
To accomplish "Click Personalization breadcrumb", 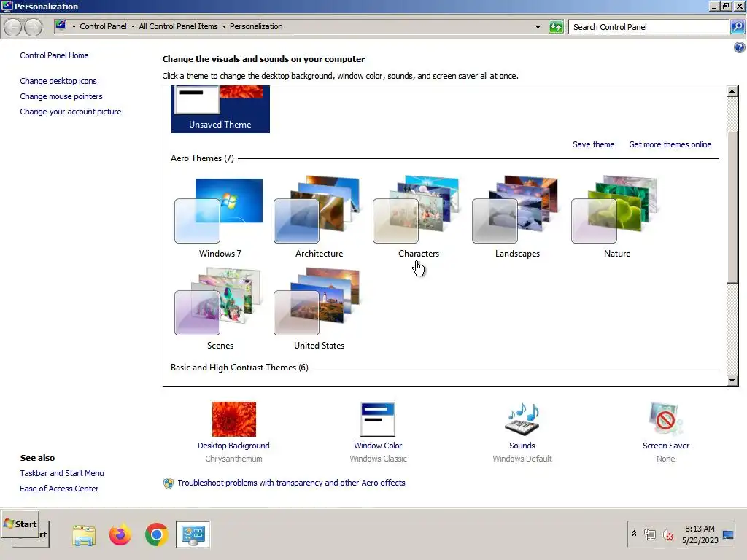I will click(x=256, y=26).
